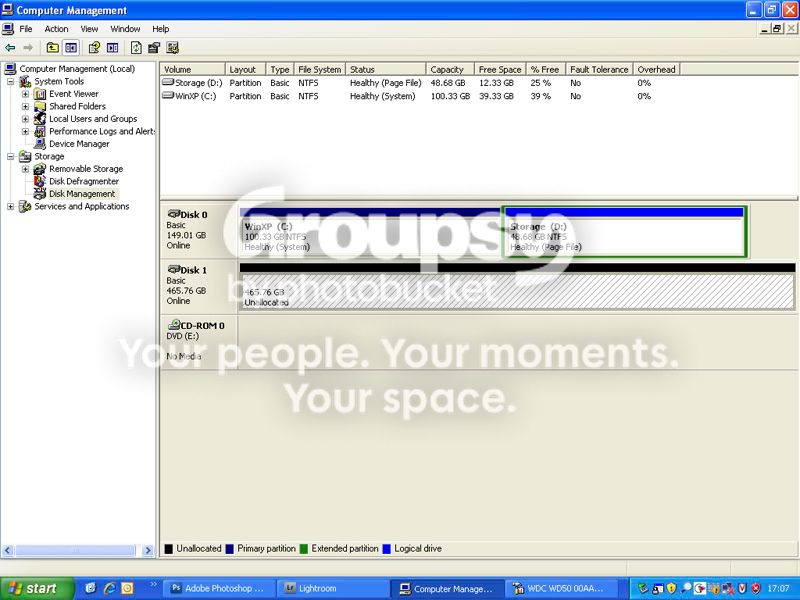Collapse the System Tools node

click(x=10, y=82)
